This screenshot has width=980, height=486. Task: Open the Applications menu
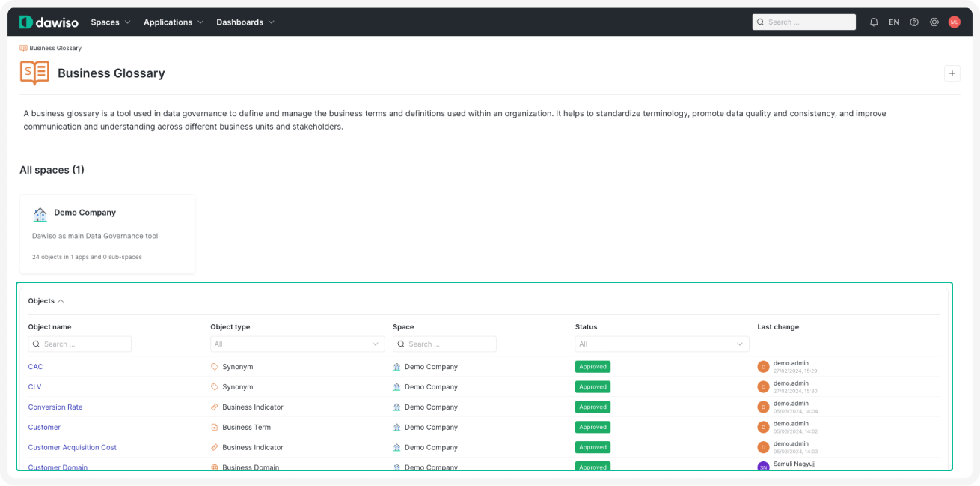pyautogui.click(x=174, y=22)
